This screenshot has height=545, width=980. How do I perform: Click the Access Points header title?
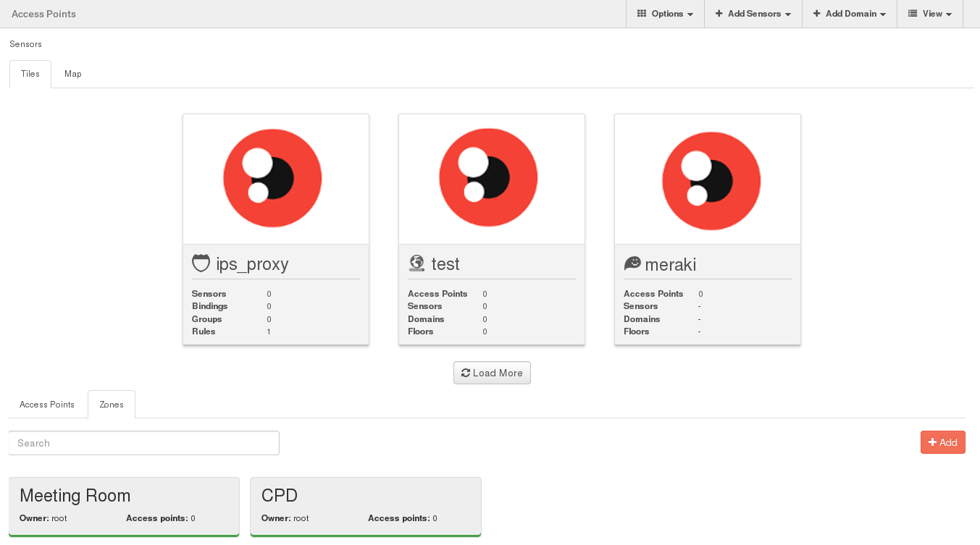point(43,14)
